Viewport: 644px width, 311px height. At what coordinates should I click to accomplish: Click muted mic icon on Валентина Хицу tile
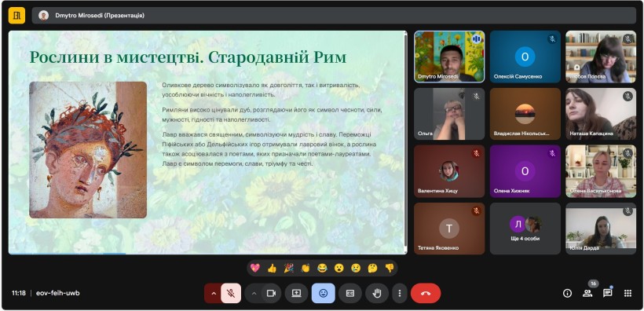477,153
